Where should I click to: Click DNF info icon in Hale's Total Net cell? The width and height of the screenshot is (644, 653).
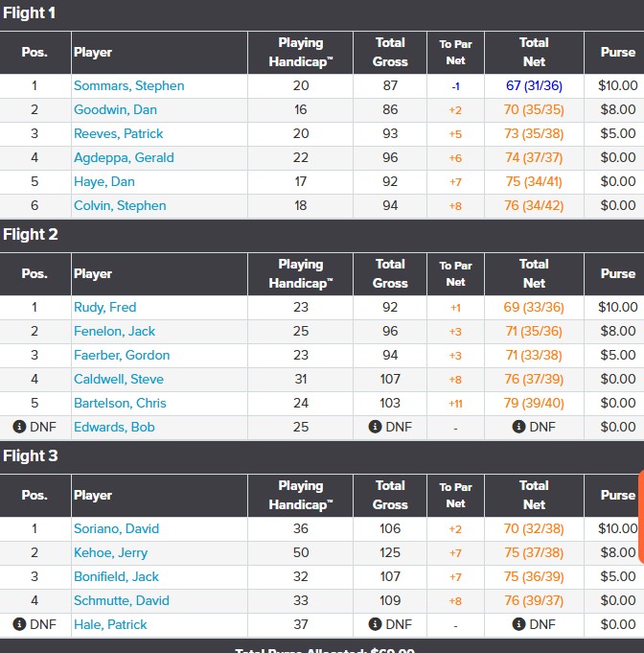518,624
